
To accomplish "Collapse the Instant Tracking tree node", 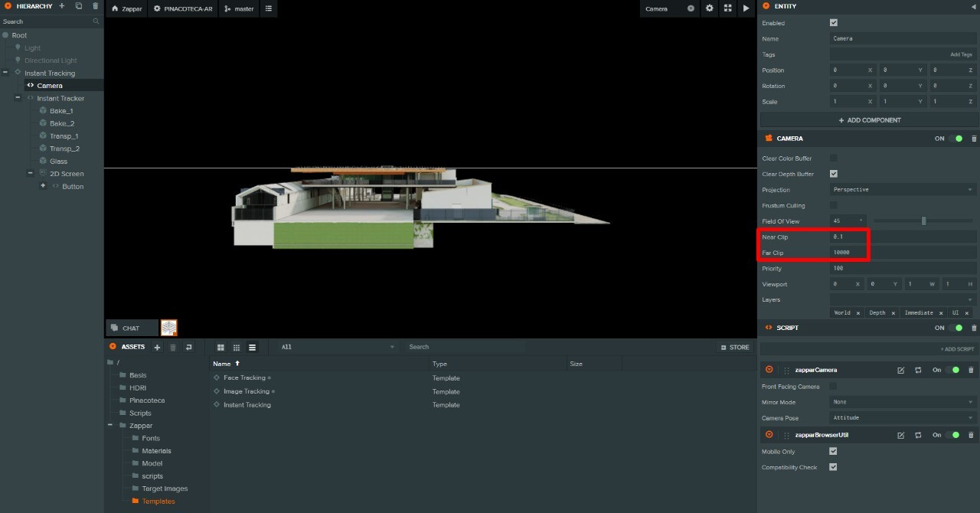I will [5, 73].
